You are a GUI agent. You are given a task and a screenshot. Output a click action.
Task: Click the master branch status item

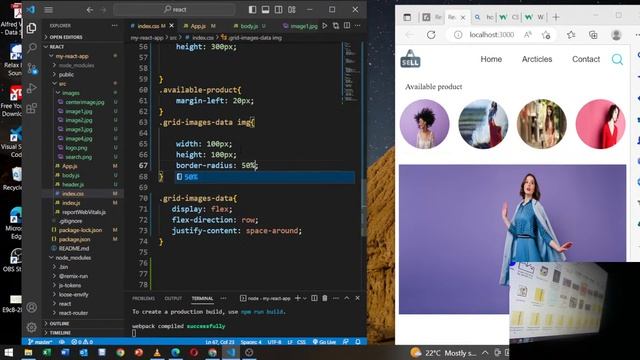click(x=40, y=342)
